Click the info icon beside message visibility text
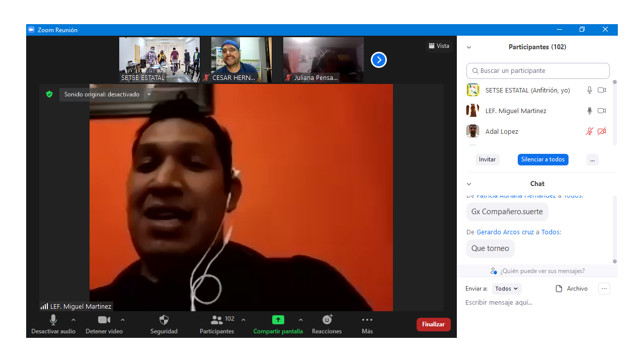644x362 pixels. pos(494,271)
